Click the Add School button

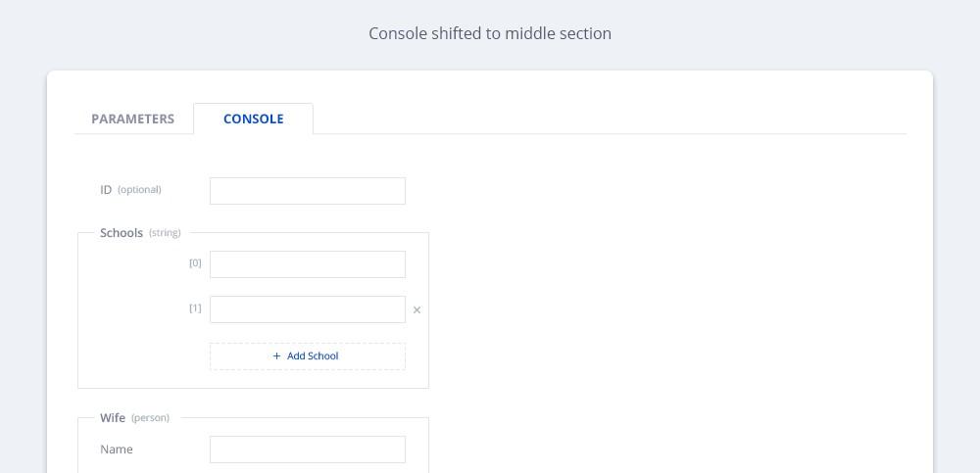pyautogui.click(x=308, y=356)
